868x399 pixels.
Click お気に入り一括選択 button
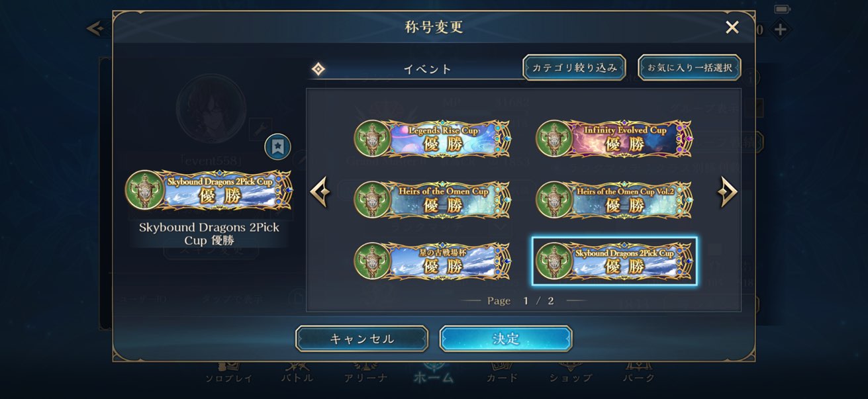pyautogui.click(x=689, y=67)
